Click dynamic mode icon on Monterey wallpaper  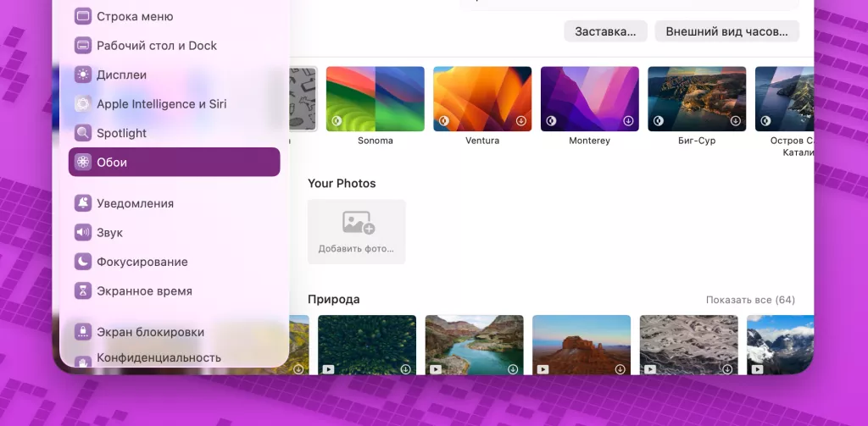[551, 120]
